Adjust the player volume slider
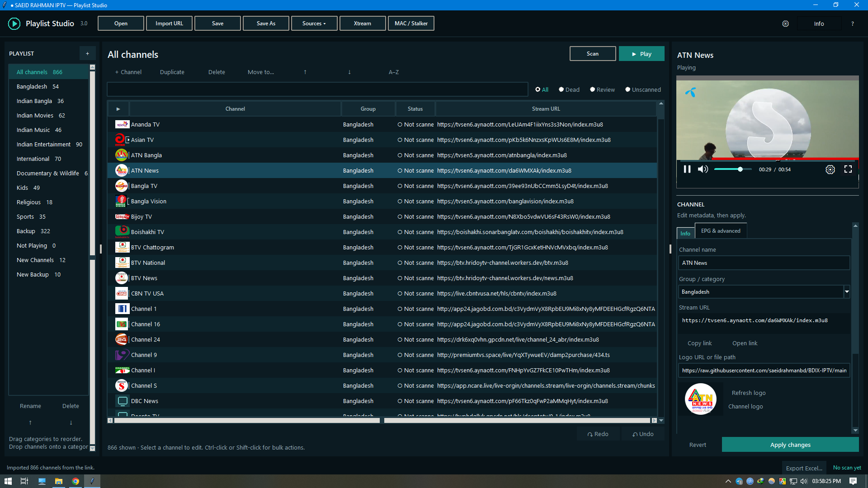The height and width of the screenshot is (488, 868). (x=732, y=169)
